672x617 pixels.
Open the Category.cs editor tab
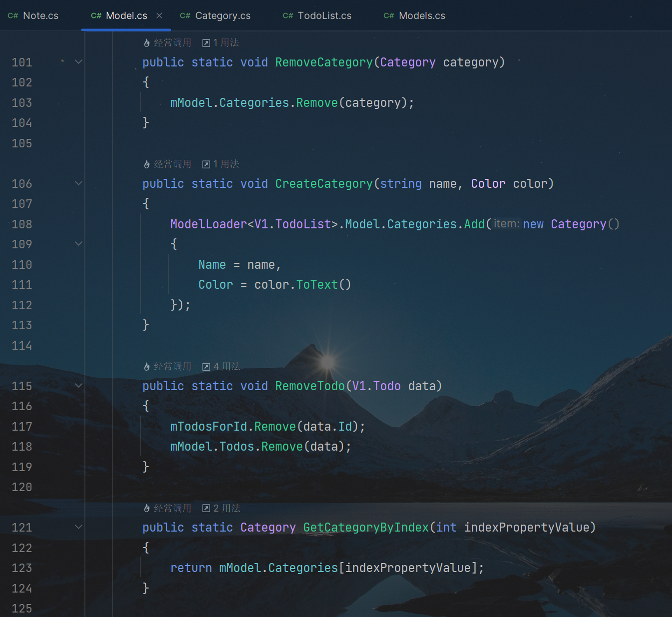click(216, 15)
